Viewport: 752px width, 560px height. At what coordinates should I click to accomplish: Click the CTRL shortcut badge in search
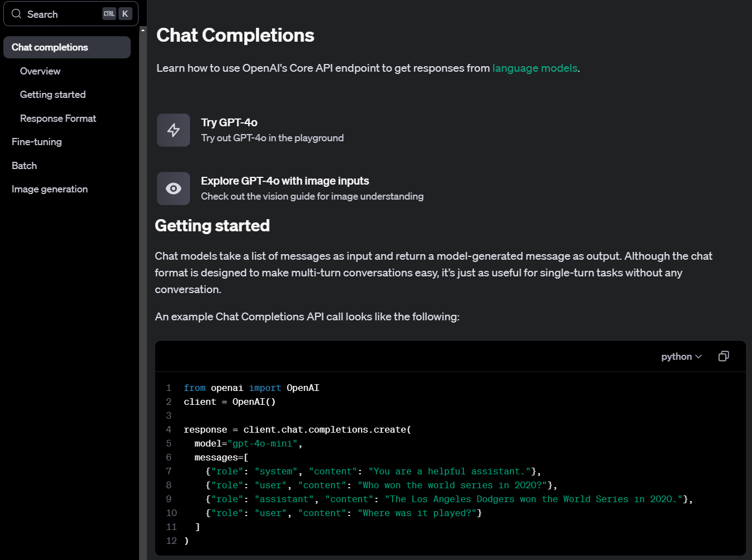[x=109, y=14]
